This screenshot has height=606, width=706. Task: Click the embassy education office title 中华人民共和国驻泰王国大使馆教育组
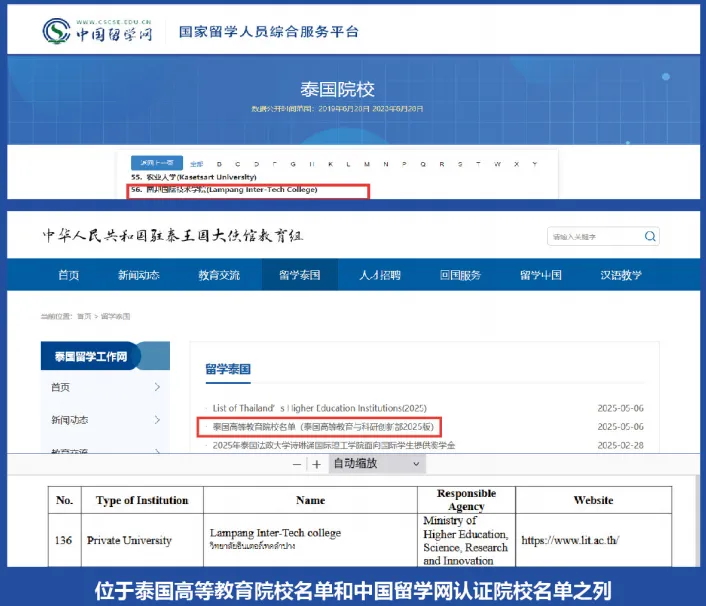point(172,235)
